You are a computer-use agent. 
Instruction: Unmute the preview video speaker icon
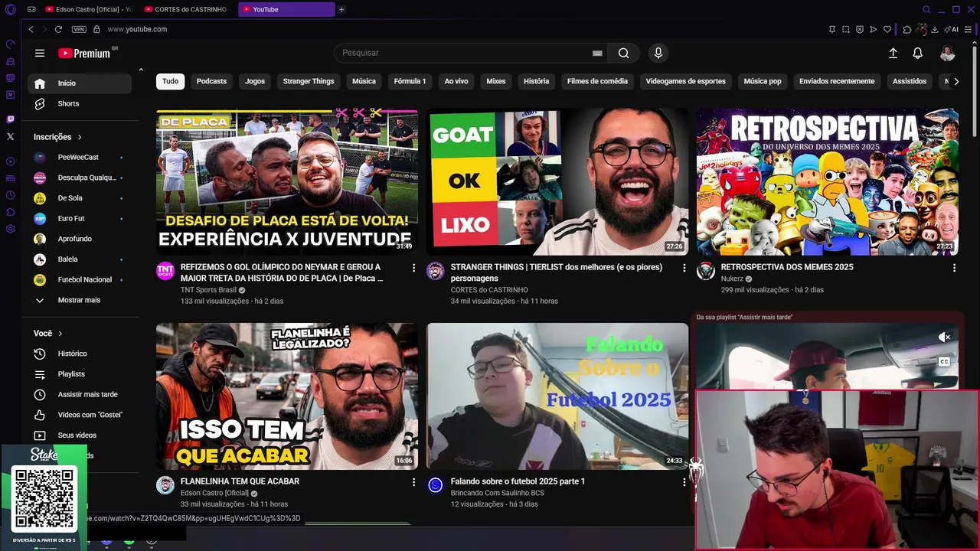tap(944, 337)
